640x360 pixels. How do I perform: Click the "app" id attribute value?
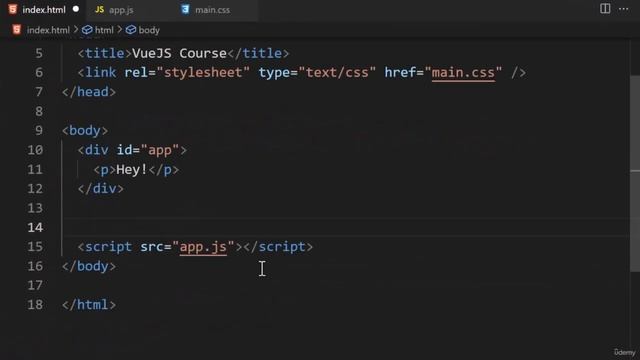(160, 150)
